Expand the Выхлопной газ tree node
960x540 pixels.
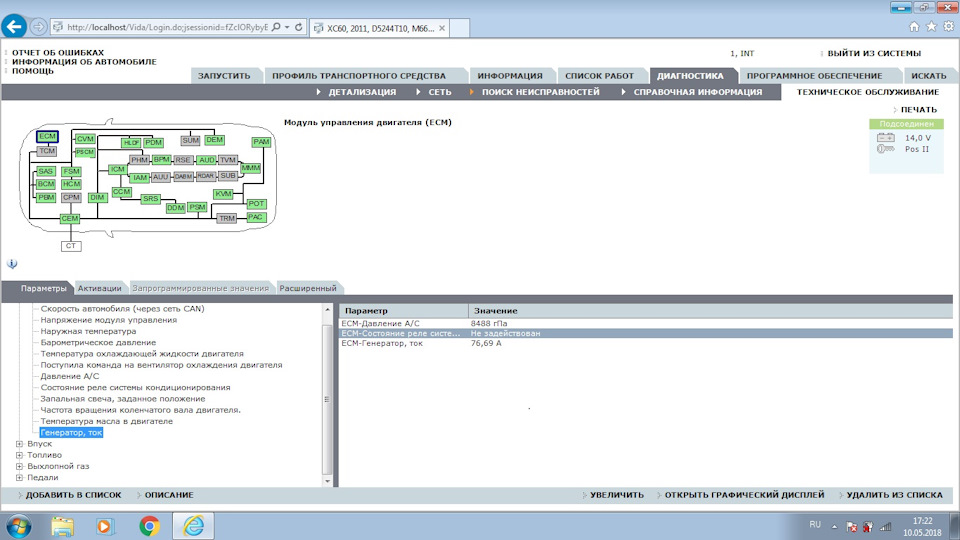19,466
